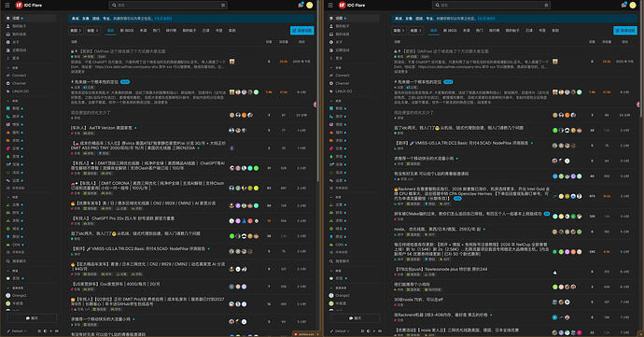Open user avatar menu in left window header

click(310, 6)
